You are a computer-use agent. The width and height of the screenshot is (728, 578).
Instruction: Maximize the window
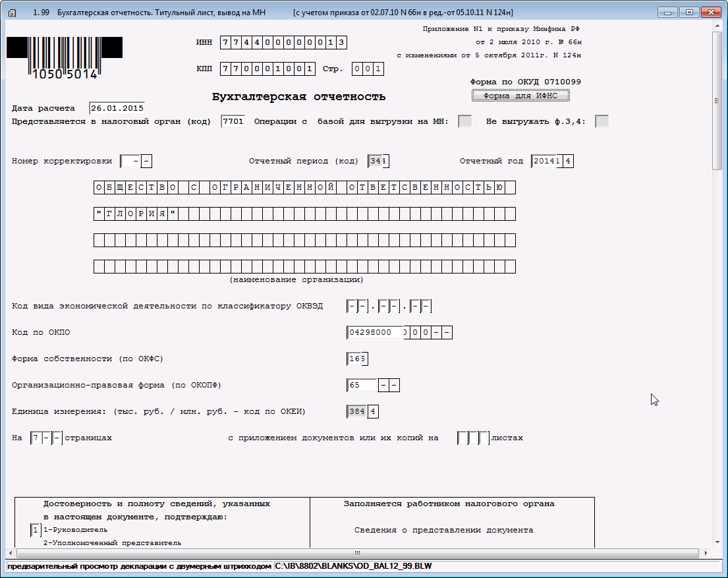tap(690, 13)
